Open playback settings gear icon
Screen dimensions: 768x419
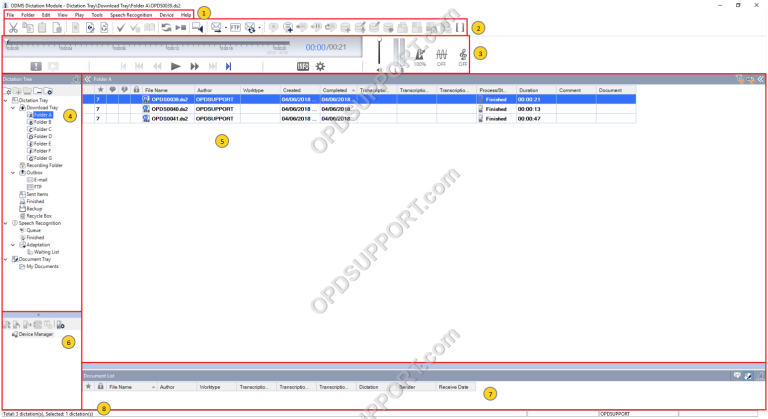pyautogui.click(x=320, y=66)
